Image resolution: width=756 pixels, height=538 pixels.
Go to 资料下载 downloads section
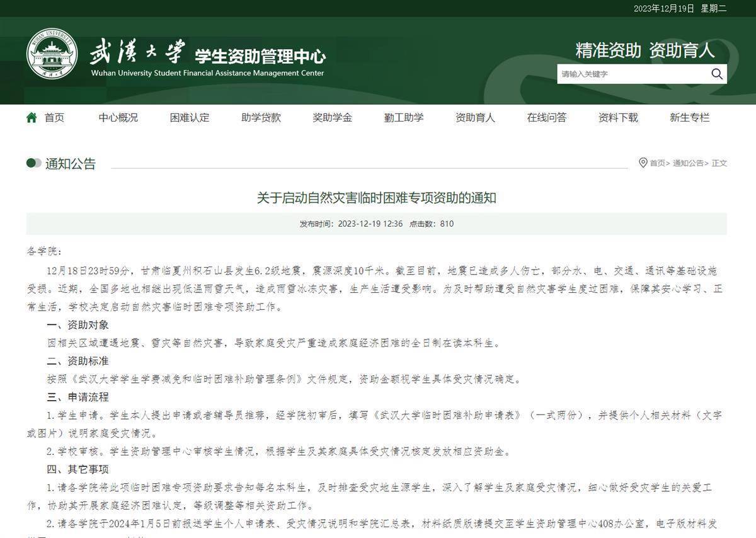point(618,118)
